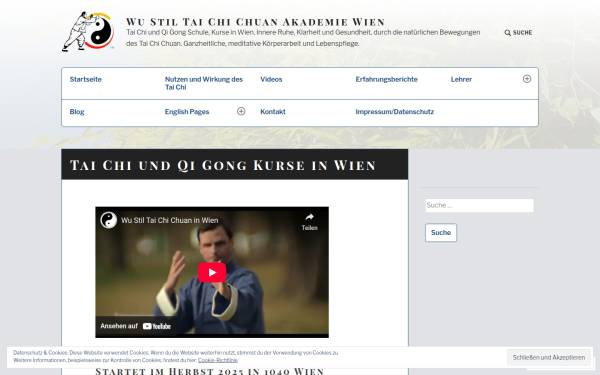Image resolution: width=600 pixels, height=375 pixels.
Task: Open the YouTube channel yin-yang avatar
Action: [x=109, y=220]
